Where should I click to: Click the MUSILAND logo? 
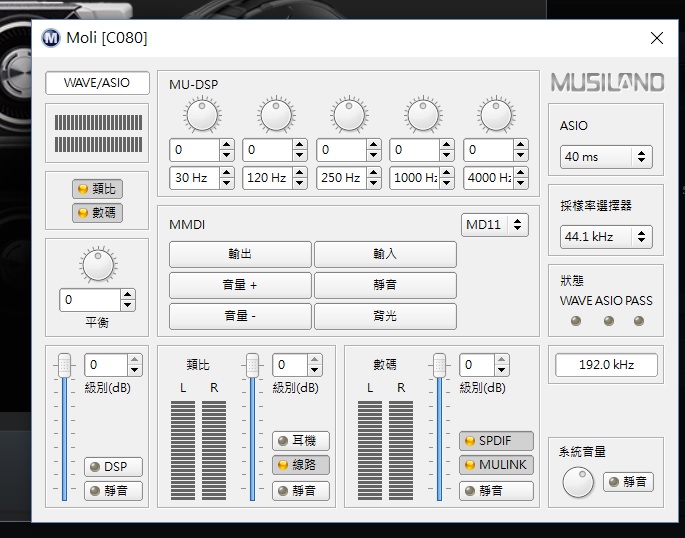point(607,83)
